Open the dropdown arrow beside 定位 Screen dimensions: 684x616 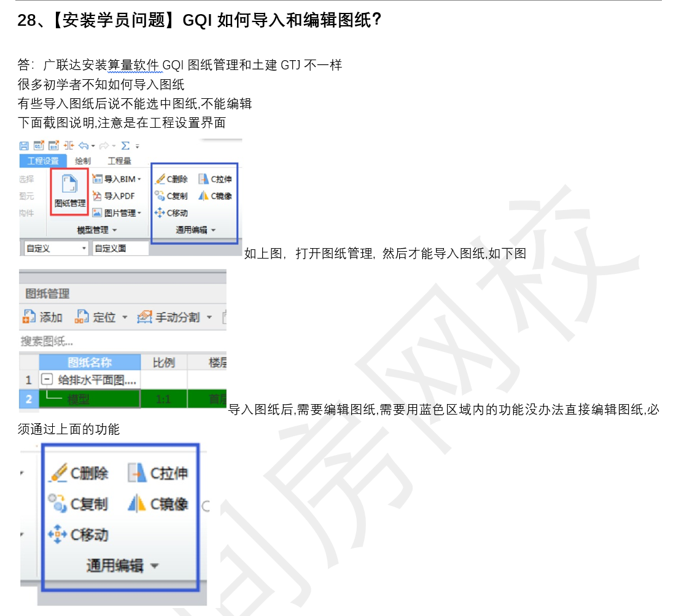[125, 317]
